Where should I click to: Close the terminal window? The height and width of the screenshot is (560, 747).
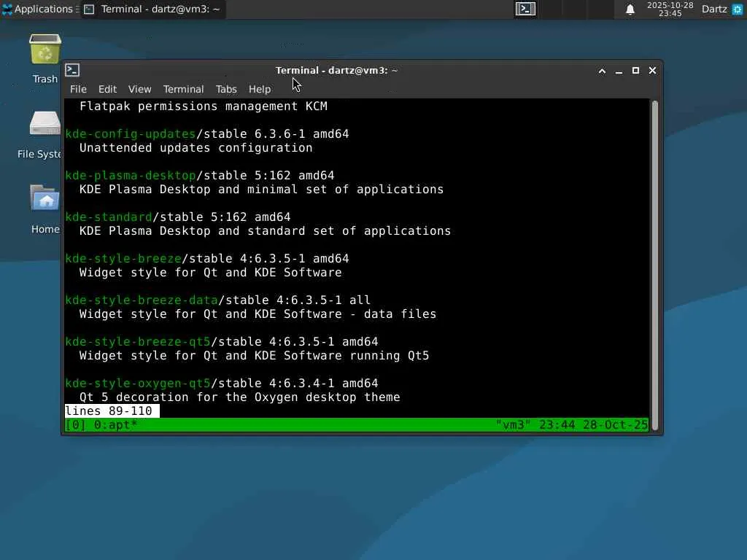tap(652, 71)
